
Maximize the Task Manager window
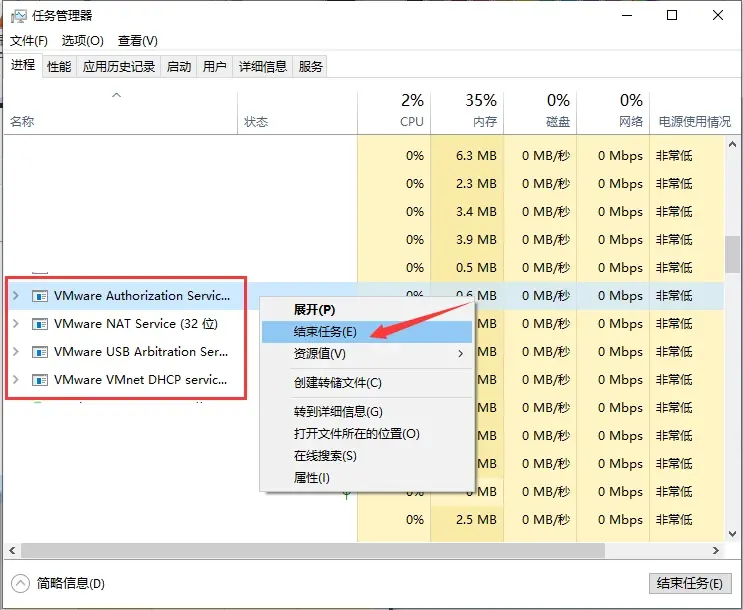point(672,16)
